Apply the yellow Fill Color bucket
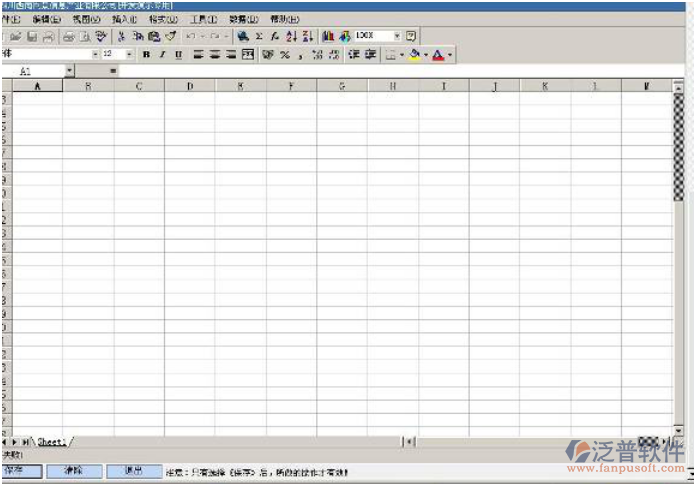 pos(415,55)
